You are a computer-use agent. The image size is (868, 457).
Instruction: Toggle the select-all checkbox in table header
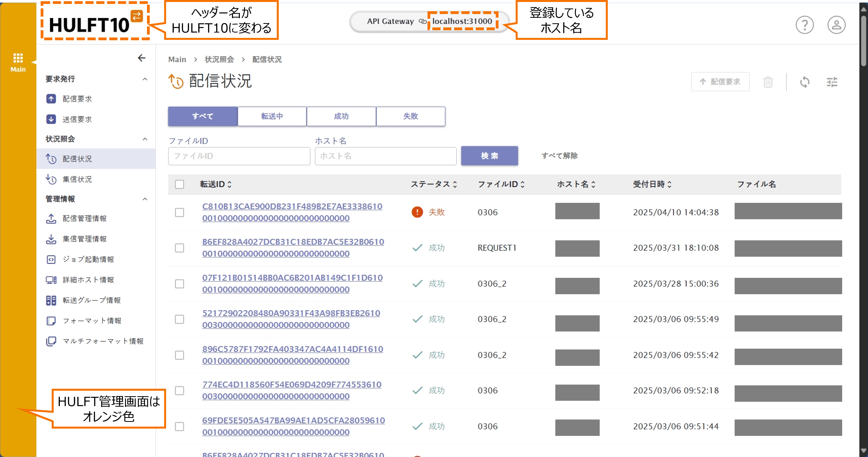pyautogui.click(x=179, y=184)
